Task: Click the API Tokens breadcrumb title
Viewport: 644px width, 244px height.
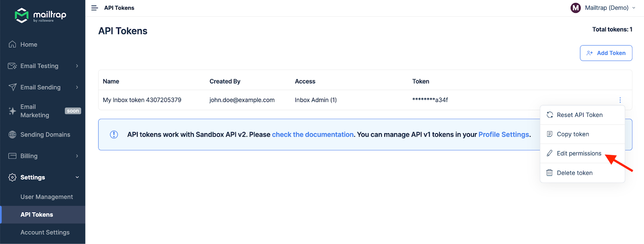Action: pyautogui.click(x=119, y=8)
